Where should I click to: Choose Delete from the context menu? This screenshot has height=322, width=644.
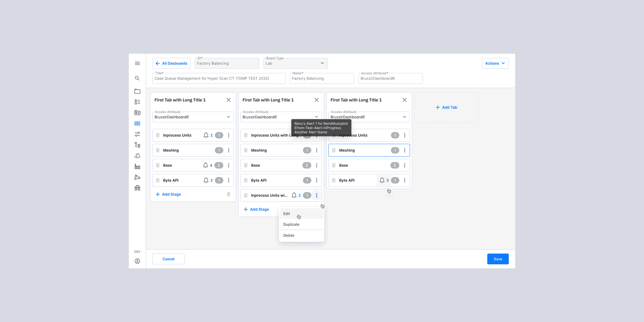point(289,235)
